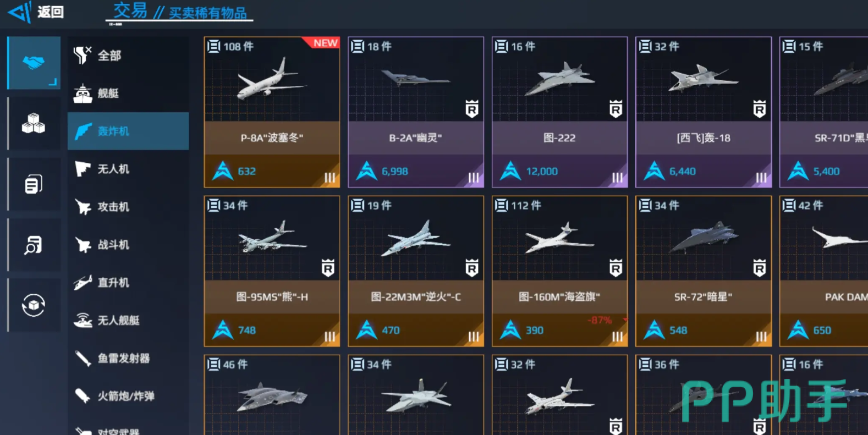Open the handshake trade sidebar icon
This screenshot has width=868, height=435.
[34, 62]
